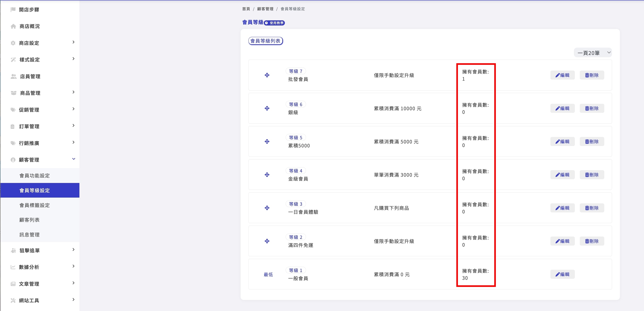Expand the 商店設定 sidebar menu chevron
Viewport: 644px width, 311px height.
point(73,42)
